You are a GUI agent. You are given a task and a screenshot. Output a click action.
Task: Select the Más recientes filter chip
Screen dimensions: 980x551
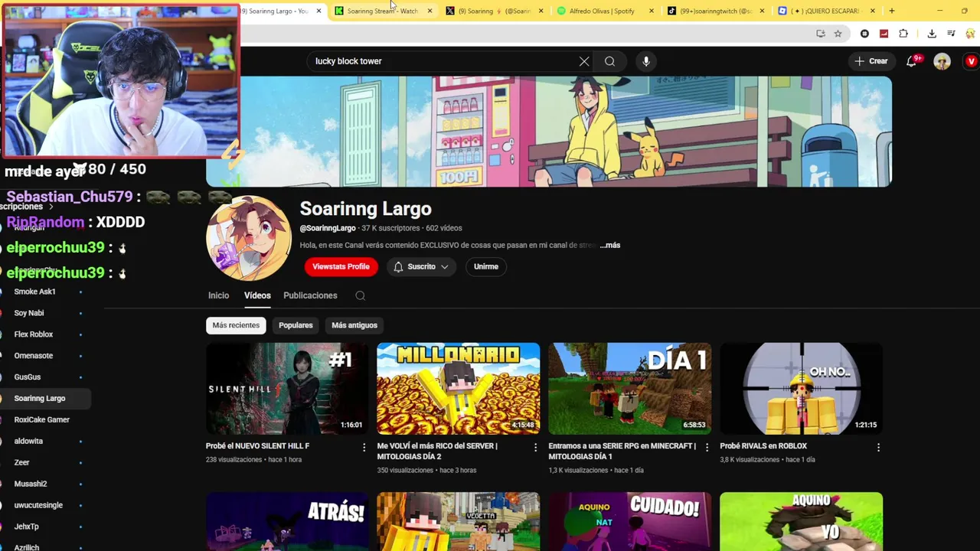click(236, 325)
